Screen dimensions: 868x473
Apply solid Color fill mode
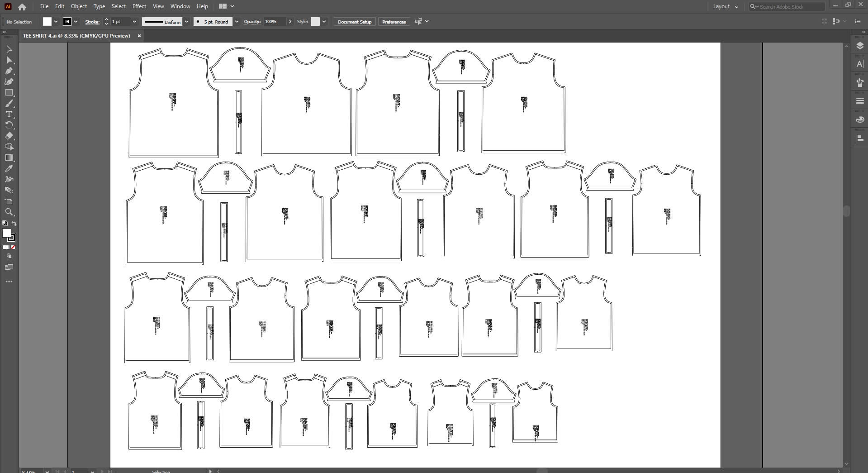click(5, 247)
